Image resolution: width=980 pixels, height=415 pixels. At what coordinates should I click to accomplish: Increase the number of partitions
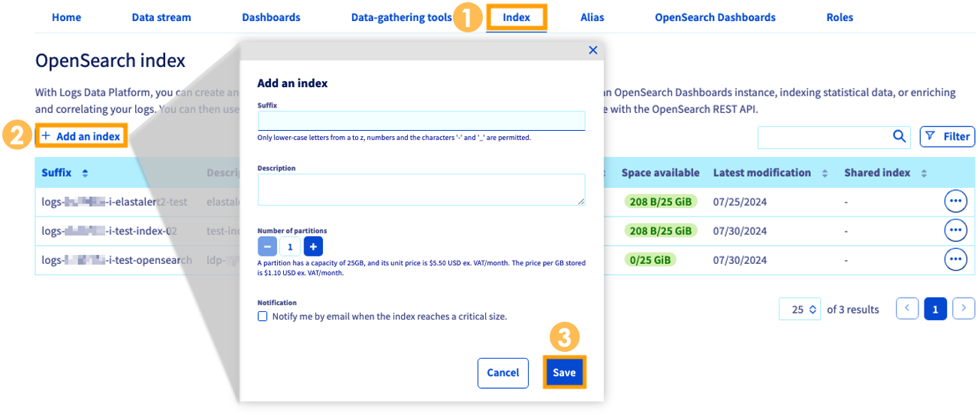point(313,246)
